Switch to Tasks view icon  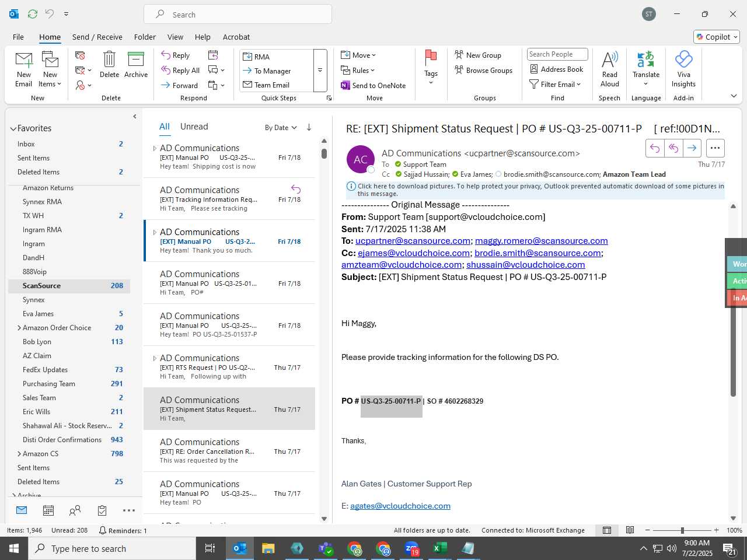(102, 510)
